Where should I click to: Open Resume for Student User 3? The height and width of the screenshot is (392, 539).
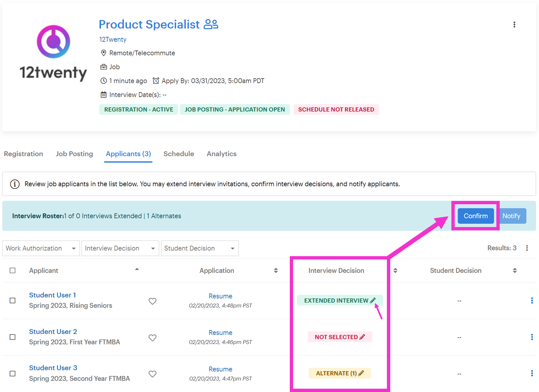[220, 369]
